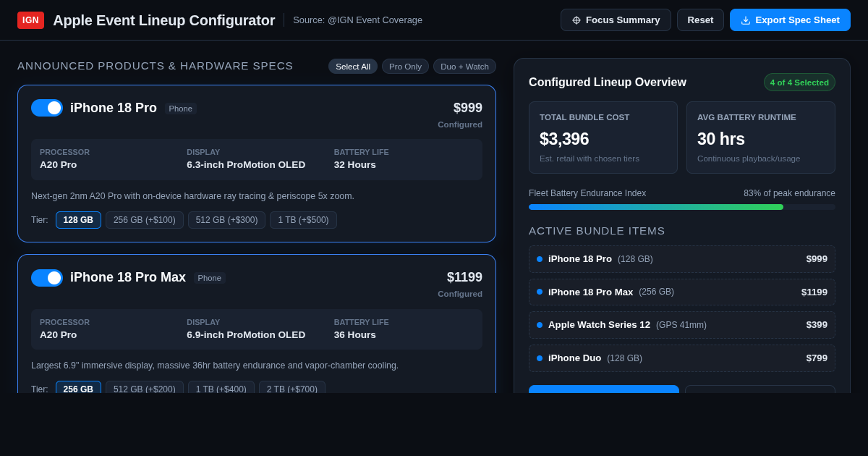Image resolution: width=868 pixels, height=456 pixels.
Task: Click the $399 price in Apple Watch row
Action: tap(817, 325)
